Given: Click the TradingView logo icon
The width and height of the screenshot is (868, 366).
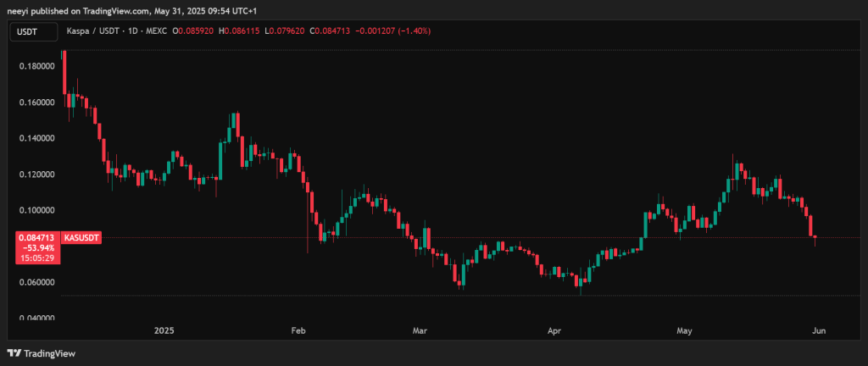Looking at the screenshot, I should coord(14,353).
